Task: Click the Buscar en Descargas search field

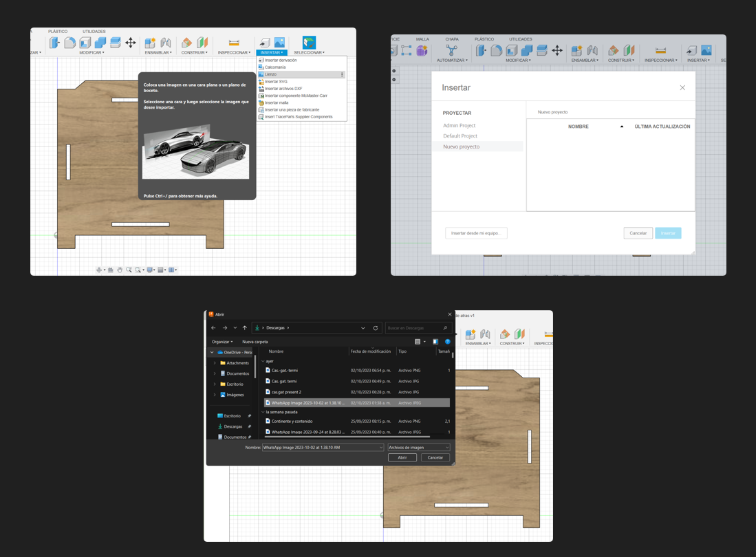Action: tap(418, 327)
